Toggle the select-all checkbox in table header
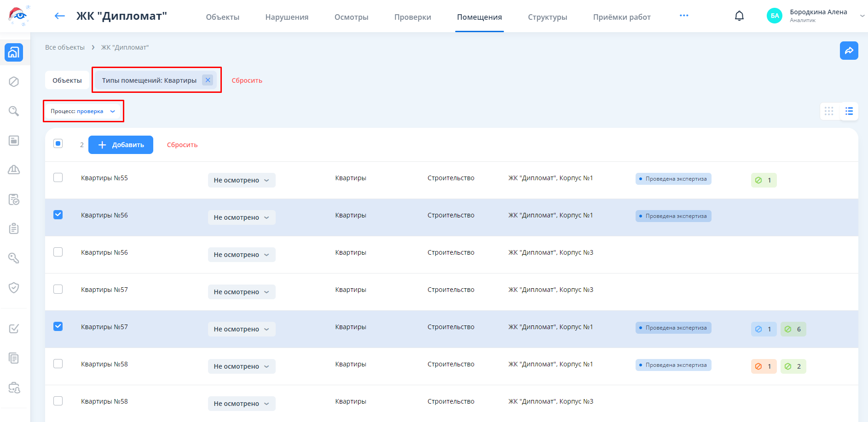The image size is (868, 422). (x=58, y=143)
